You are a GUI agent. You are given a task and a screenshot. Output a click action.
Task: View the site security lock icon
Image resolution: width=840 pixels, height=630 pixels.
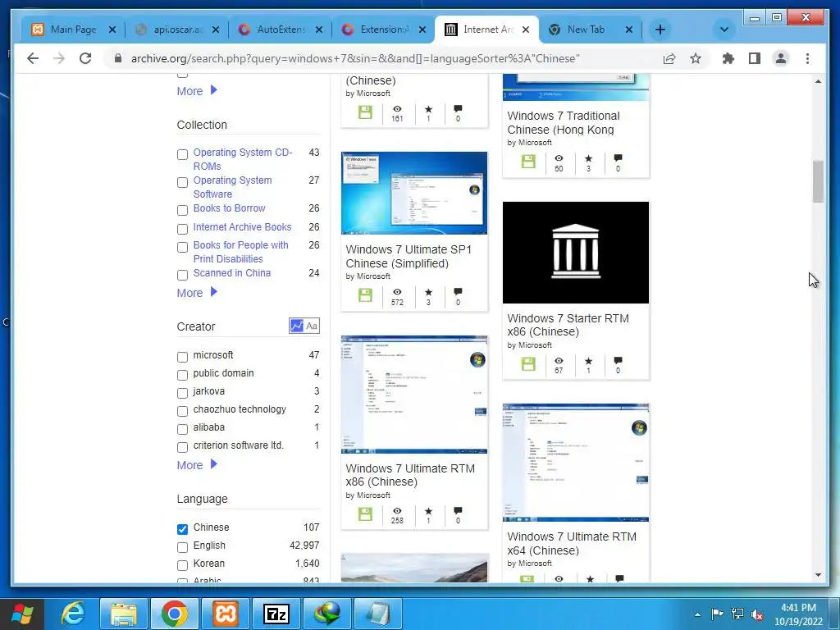coord(118,58)
